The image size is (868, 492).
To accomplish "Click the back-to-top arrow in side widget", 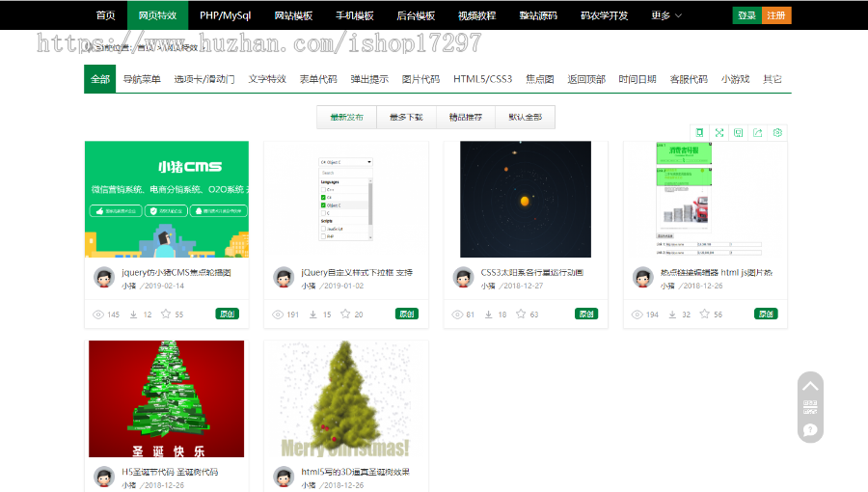I will pos(810,385).
